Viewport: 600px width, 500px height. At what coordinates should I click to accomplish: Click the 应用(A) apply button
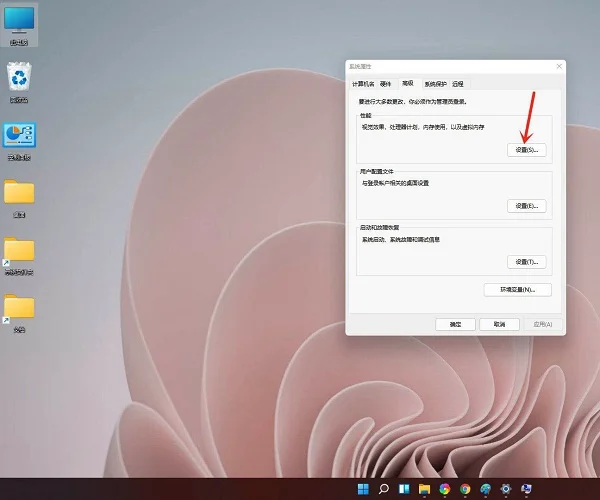(x=543, y=324)
